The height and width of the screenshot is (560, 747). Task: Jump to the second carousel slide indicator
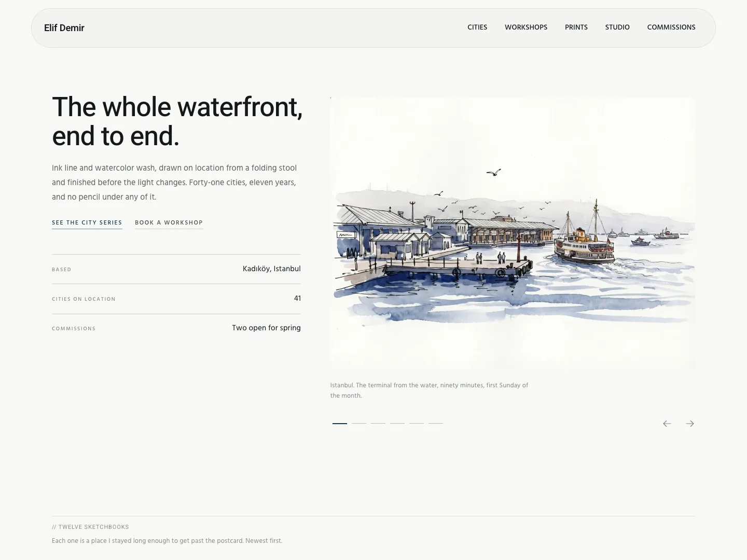(359, 424)
